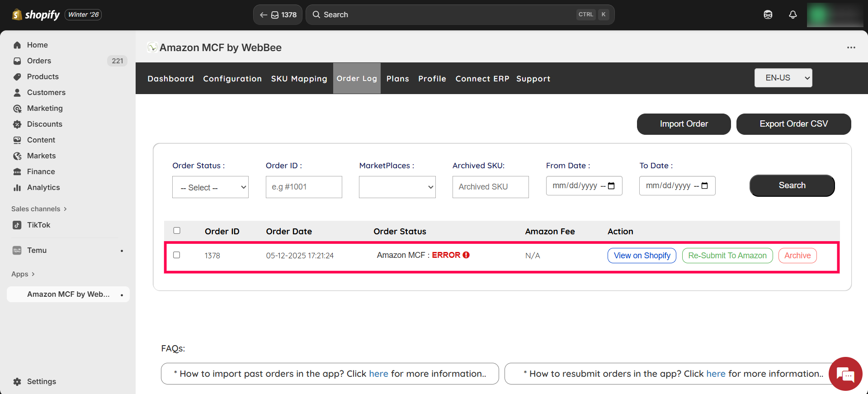Check the checkbox for order 1378
This screenshot has height=394, width=868.
click(177, 255)
